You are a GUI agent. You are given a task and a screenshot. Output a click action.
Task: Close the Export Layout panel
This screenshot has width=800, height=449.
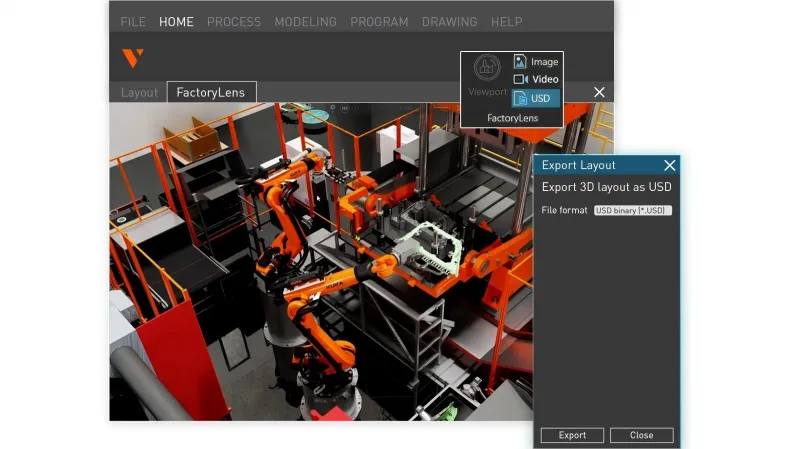click(x=669, y=165)
